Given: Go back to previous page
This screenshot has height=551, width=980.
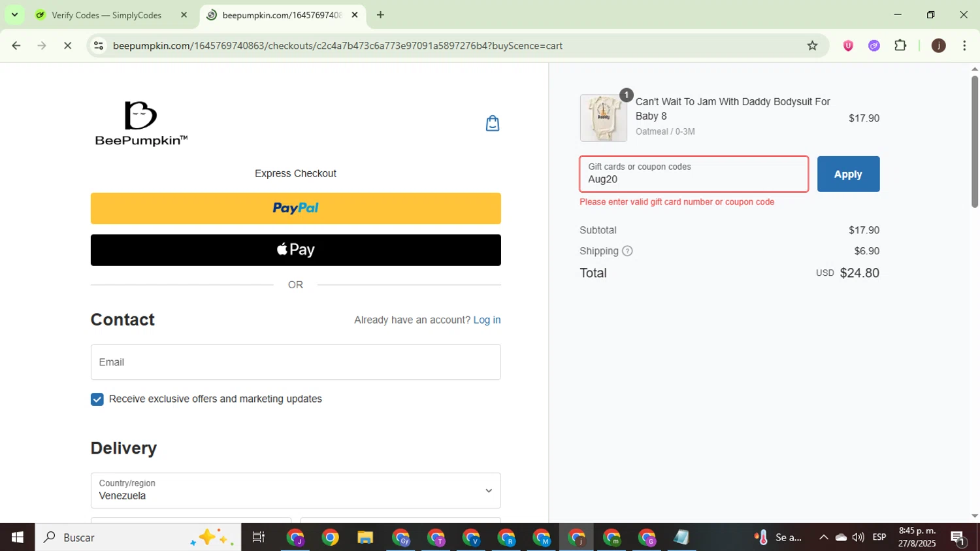Looking at the screenshot, I should 16,46.
